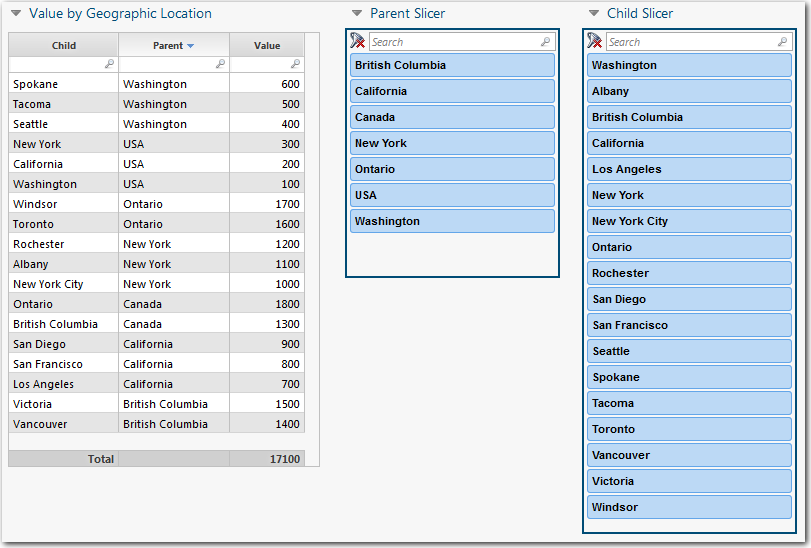This screenshot has height=548, width=811.
Task: Sort table by the Value column header
Action: pyautogui.click(x=267, y=46)
